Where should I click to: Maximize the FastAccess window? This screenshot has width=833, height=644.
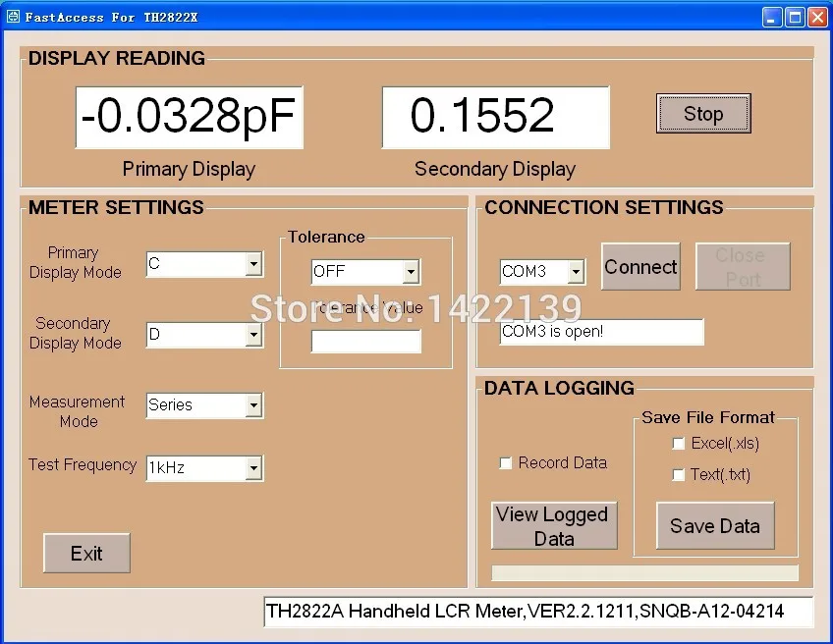795,18
